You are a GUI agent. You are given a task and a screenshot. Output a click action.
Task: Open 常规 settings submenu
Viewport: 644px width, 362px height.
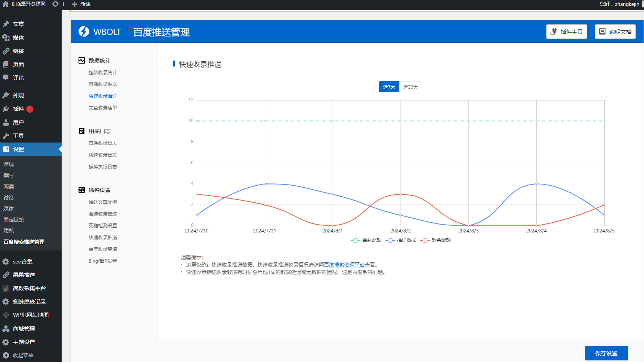(9, 164)
